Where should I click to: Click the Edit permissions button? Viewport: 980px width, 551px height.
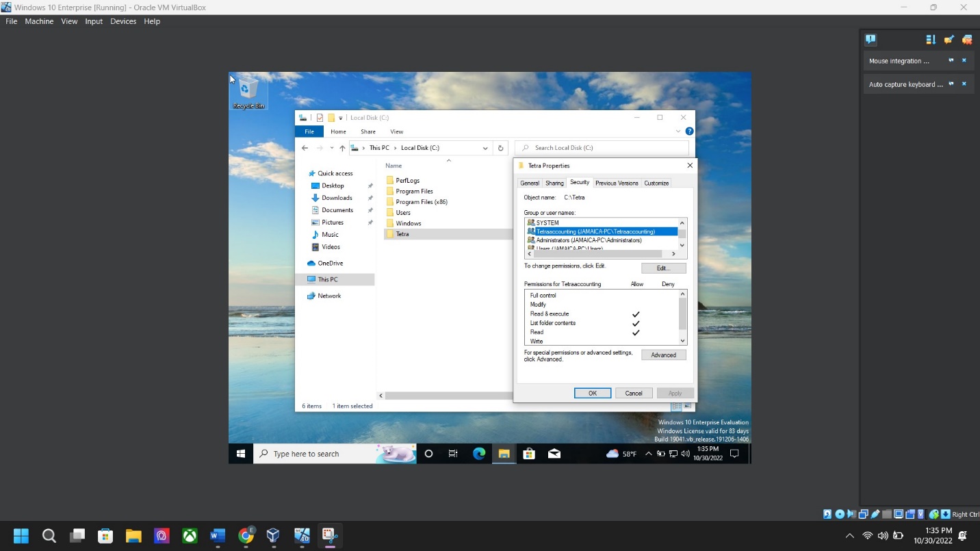[x=663, y=268]
